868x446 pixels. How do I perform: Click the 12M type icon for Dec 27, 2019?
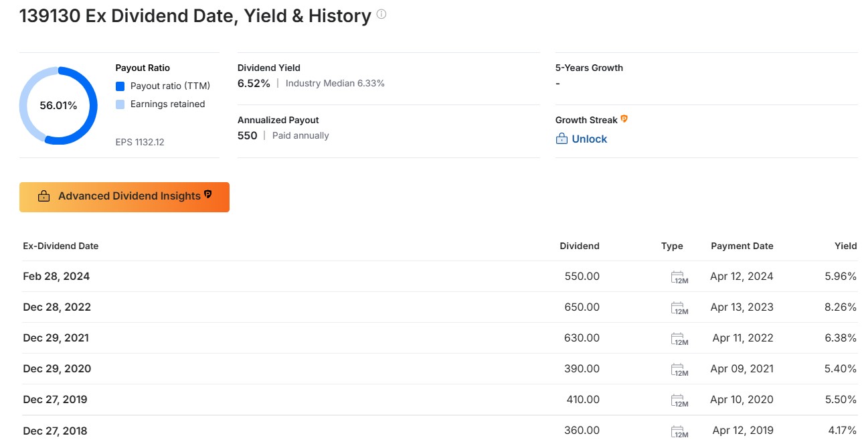(x=679, y=400)
